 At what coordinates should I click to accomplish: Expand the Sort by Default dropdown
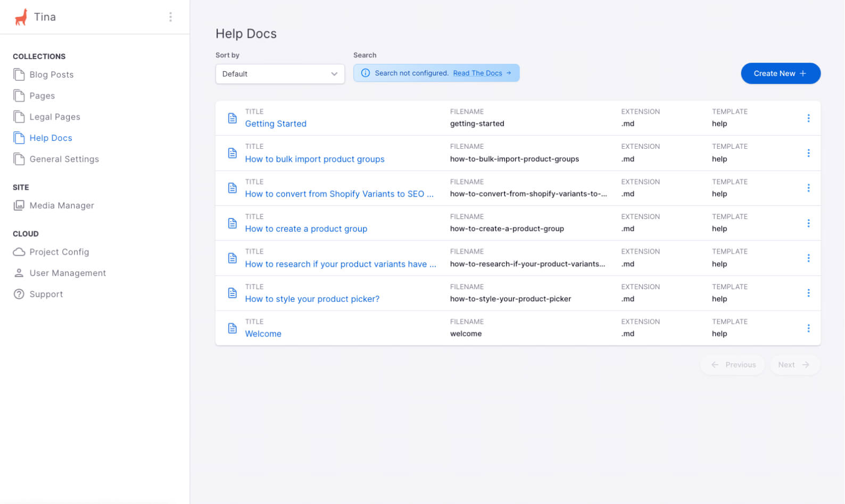click(x=280, y=74)
